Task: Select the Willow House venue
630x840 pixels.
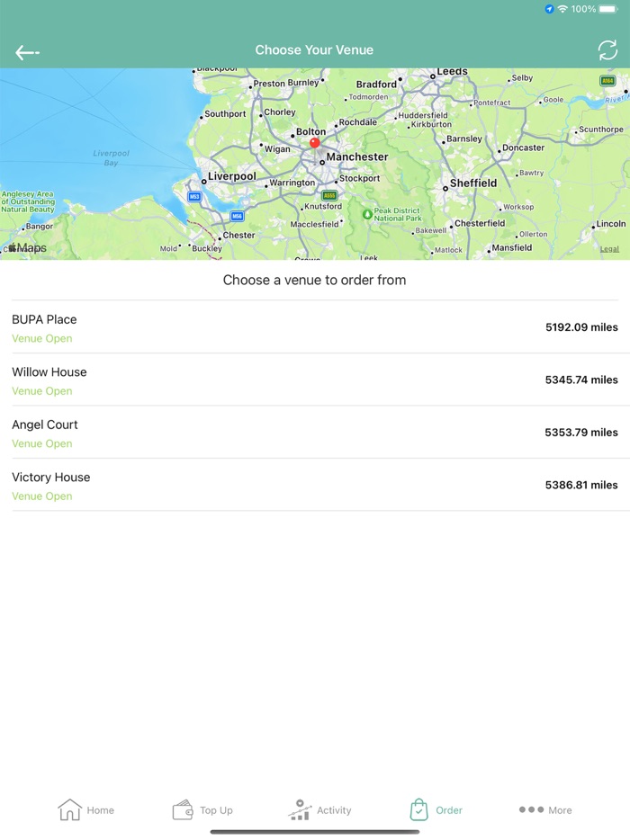Action: tap(315, 380)
